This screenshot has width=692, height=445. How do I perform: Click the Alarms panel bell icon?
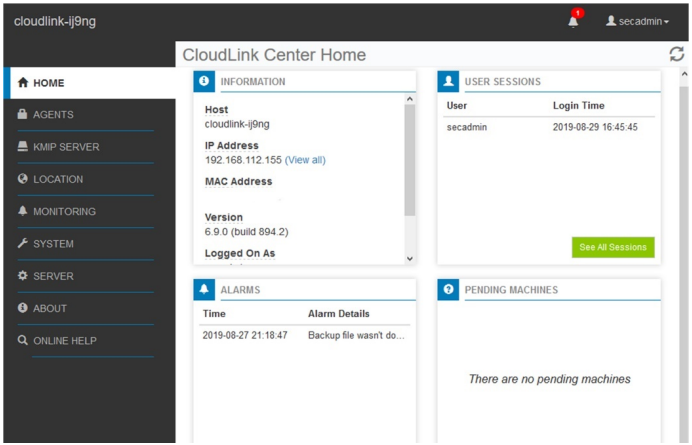pyautogui.click(x=204, y=290)
